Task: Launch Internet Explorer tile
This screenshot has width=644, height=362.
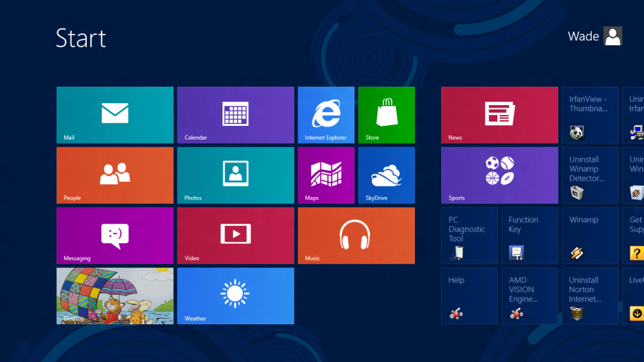Action: pos(326,115)
